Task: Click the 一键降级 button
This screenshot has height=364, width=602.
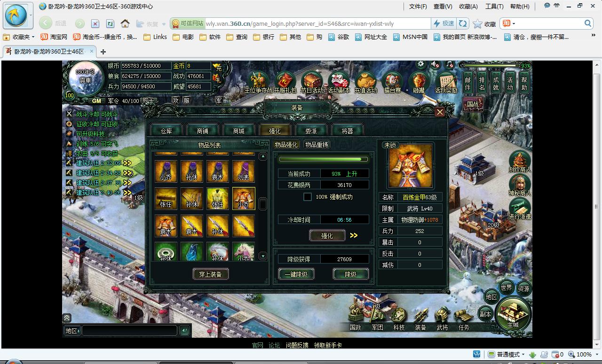Action: tap(296, 274)
